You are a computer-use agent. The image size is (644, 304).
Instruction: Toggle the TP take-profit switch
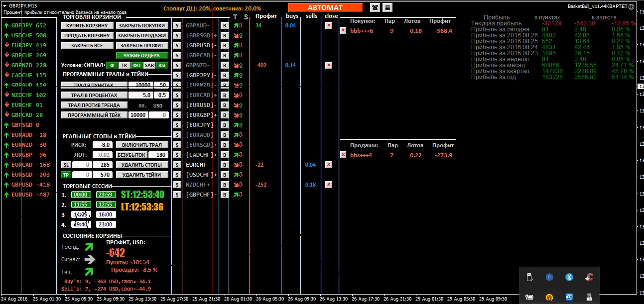click(66, 175)
